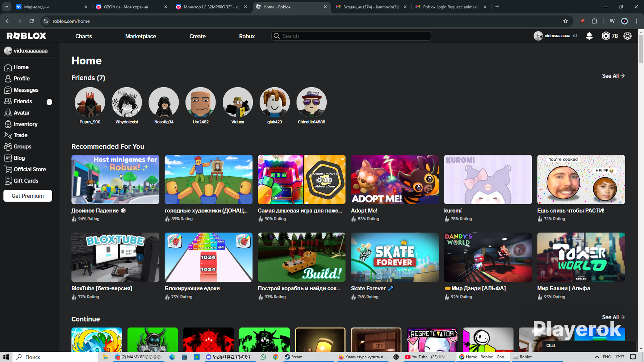Focus the Roblox Search field

[351, 36]
